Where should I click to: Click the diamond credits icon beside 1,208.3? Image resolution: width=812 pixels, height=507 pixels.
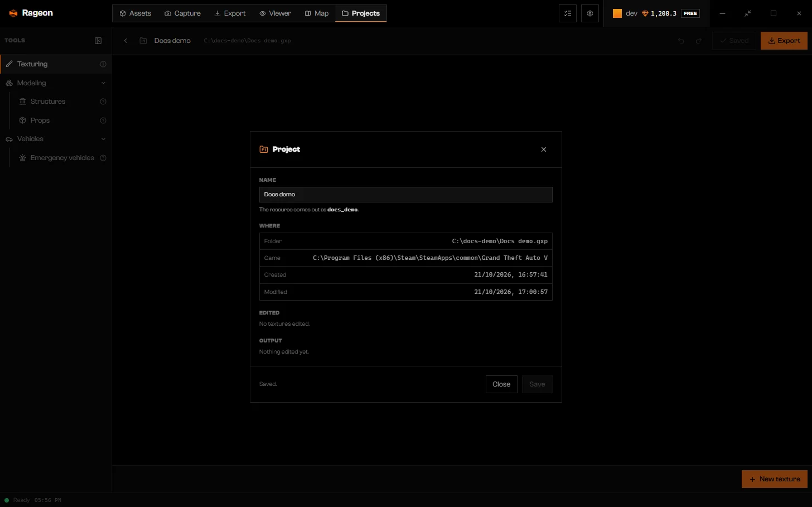[645, 13]
